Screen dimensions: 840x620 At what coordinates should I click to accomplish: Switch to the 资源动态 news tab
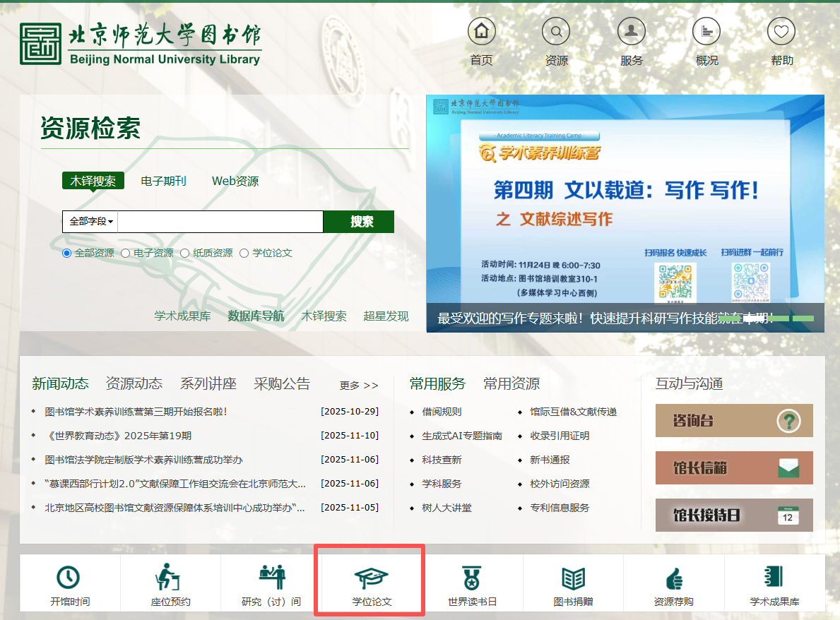(x=134, y=383)
